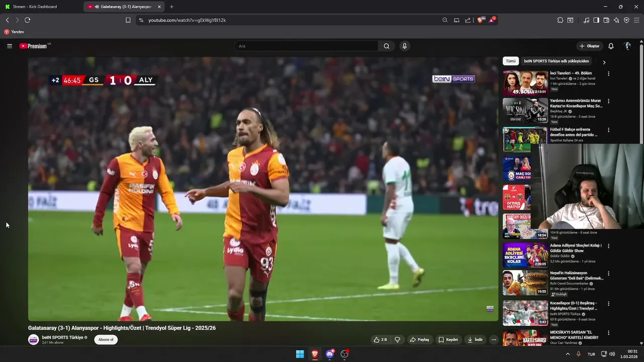
Task: Open options for Adana Adliyesi Skeçleri video
Action: coord(608,246)
